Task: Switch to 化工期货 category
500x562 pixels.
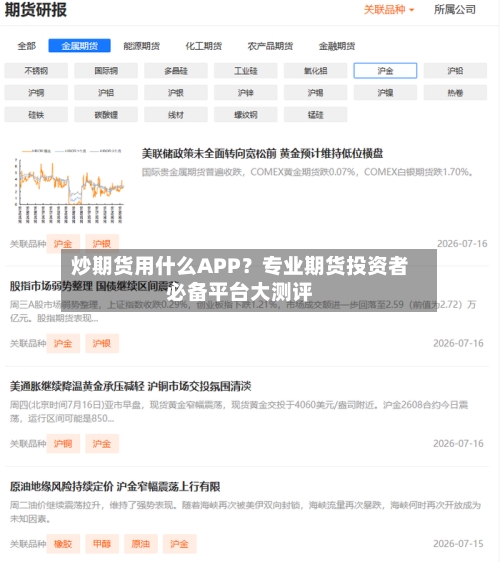Action: [x=204, y=46]
